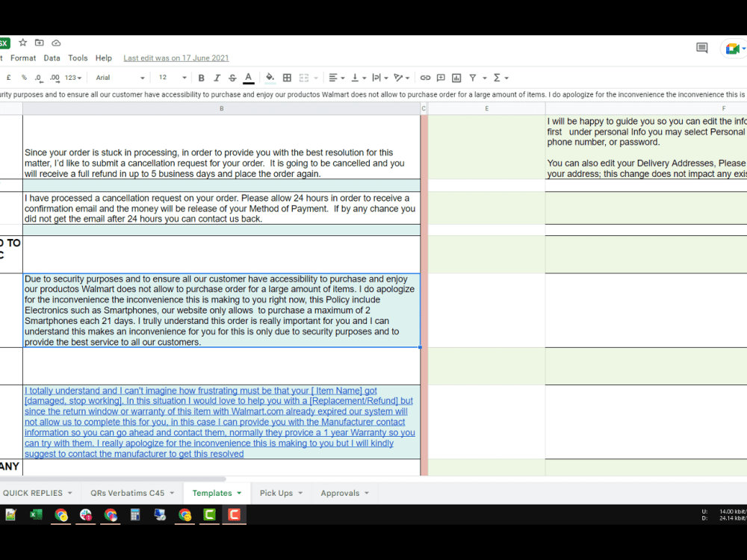Image resolution: width=747 pixels, height=560 pixels.
Task: Toggle strikethrough formatting
Action: coord(232,78)
